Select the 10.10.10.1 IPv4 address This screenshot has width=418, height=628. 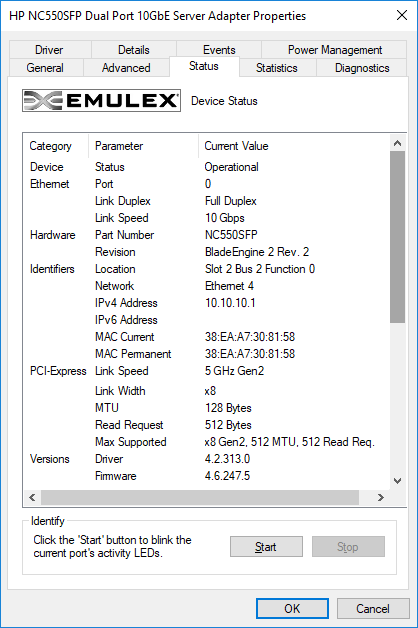(x=230, y=303)
